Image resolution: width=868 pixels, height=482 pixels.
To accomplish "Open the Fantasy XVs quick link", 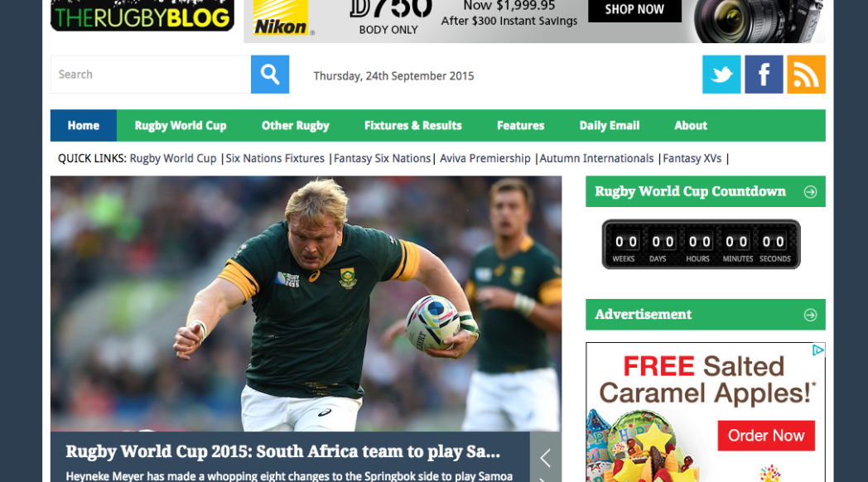I will (x=692, y=158).
